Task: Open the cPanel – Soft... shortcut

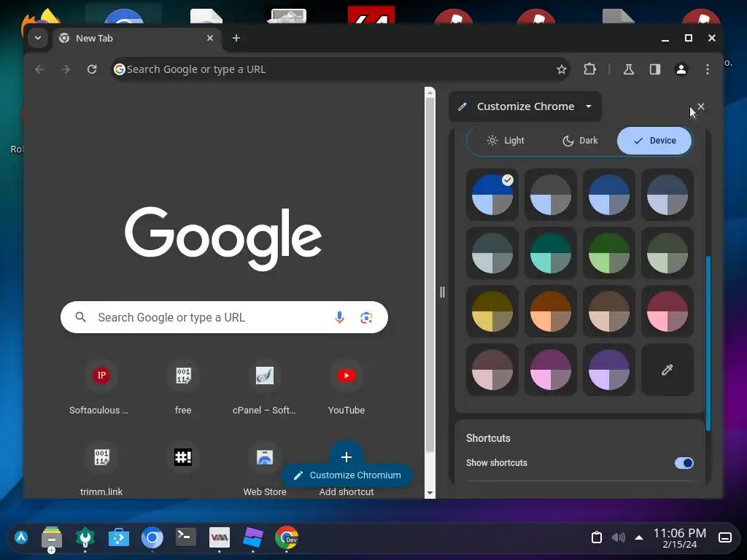Action: (264, 388)
